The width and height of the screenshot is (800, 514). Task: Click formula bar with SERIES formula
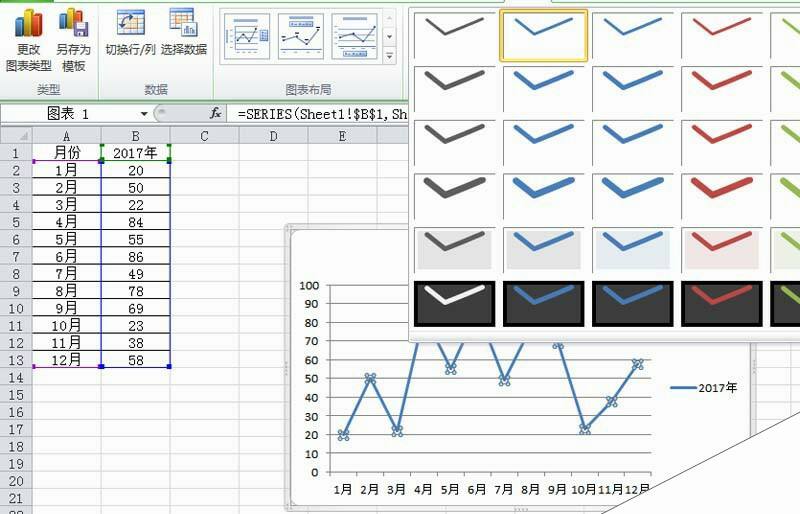point(322,114)
